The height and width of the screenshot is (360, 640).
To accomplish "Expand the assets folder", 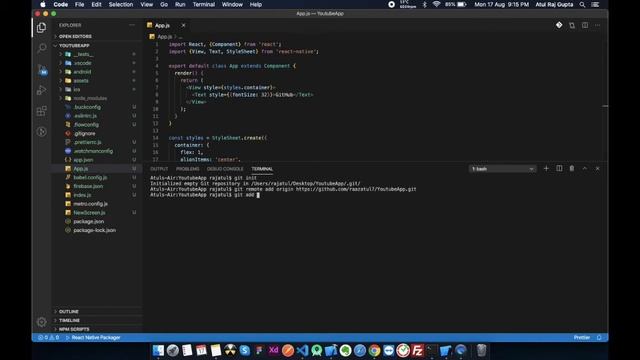I will coord(81,81).
